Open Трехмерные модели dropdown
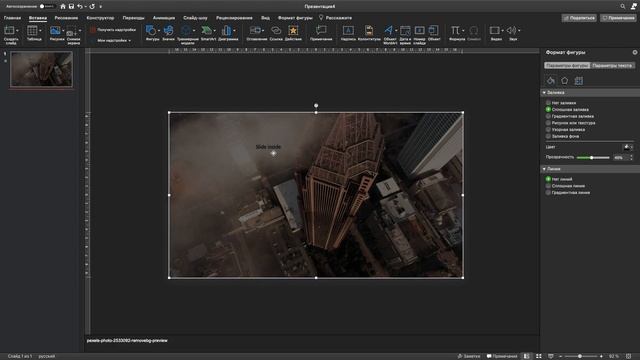This screenshot has width=640, height=360. [x=194, y=31]
